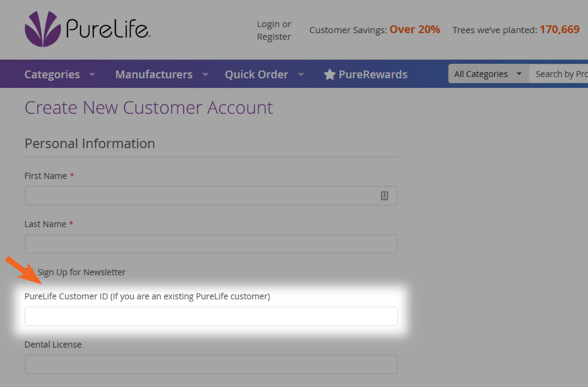This screenshot has height=387, width=588.
Task: Toggle Sign Up for Newsletter option
Action: click(29, 272)
